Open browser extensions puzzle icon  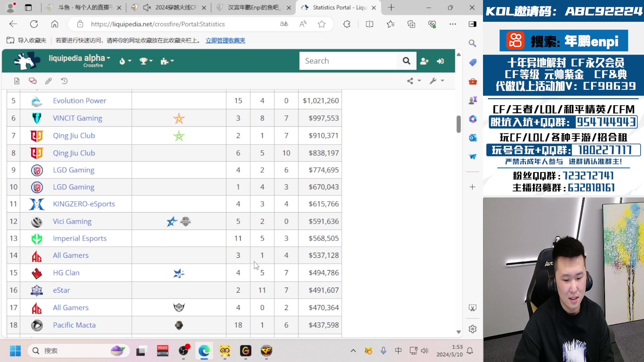tap(347, 24)
